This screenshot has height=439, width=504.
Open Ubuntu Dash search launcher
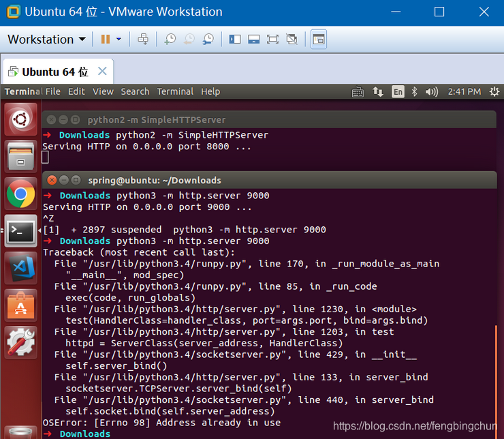pos(21,119)
